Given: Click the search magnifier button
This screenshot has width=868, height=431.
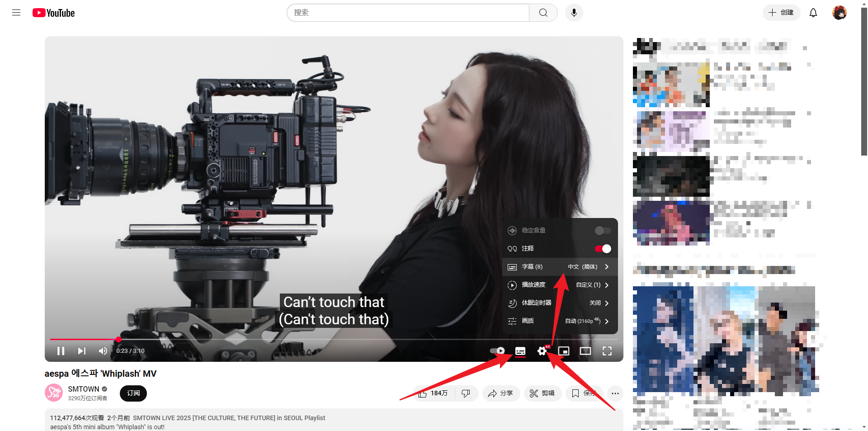Looking at the screenshot, I should click(x=543, y=13).
